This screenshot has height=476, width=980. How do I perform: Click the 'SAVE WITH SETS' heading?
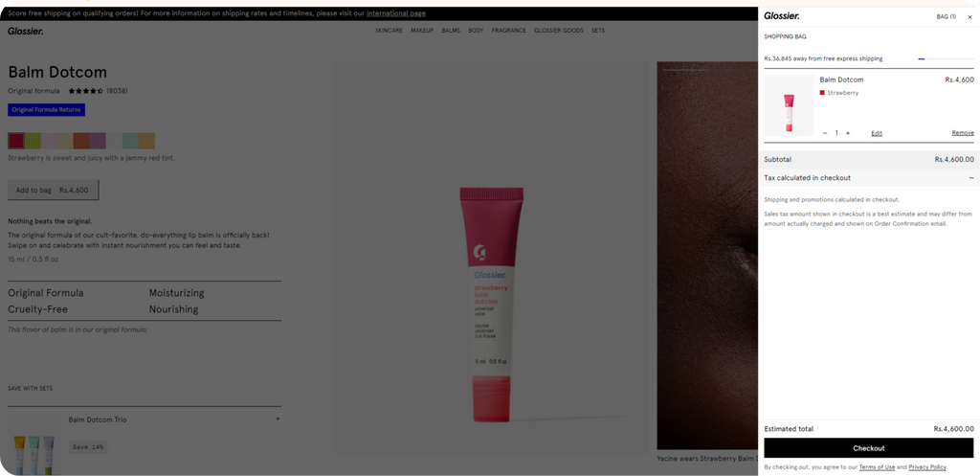pos(30,389)
